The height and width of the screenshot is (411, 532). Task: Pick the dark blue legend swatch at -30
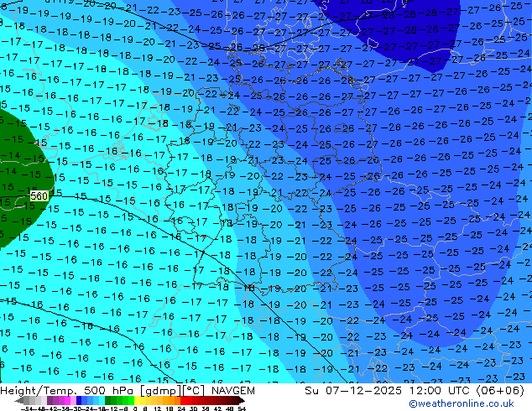[x=79, y=400]
